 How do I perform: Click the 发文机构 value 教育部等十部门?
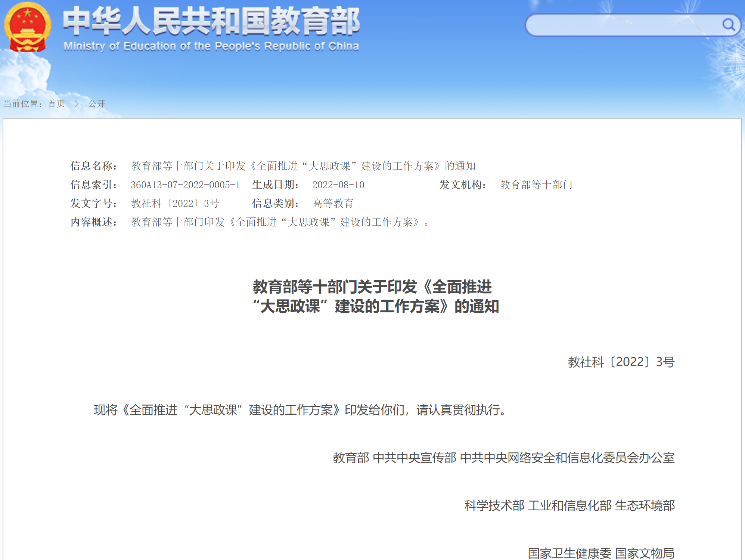pos(536,185)
